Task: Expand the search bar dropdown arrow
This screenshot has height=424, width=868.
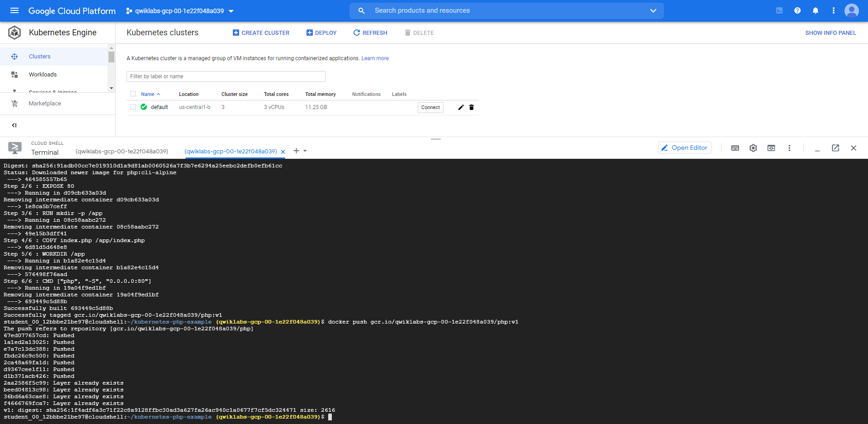Action: click(x=653, y=10)
